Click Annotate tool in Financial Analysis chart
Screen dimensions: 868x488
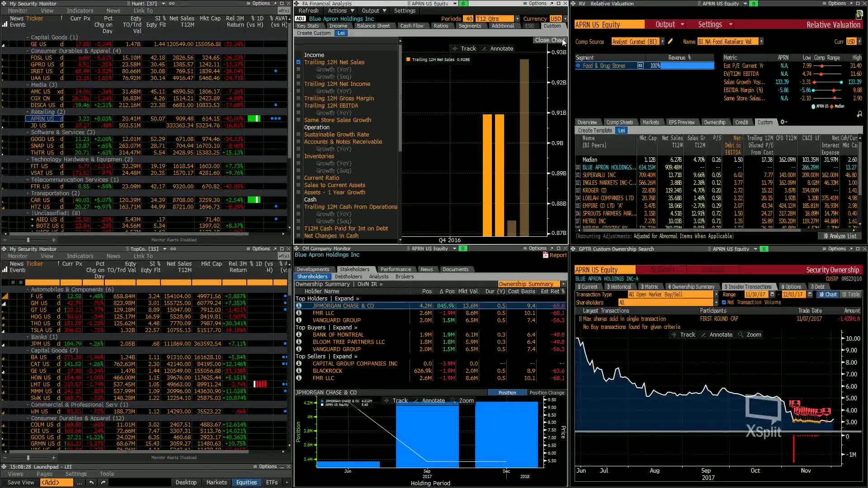pos(498,49)
